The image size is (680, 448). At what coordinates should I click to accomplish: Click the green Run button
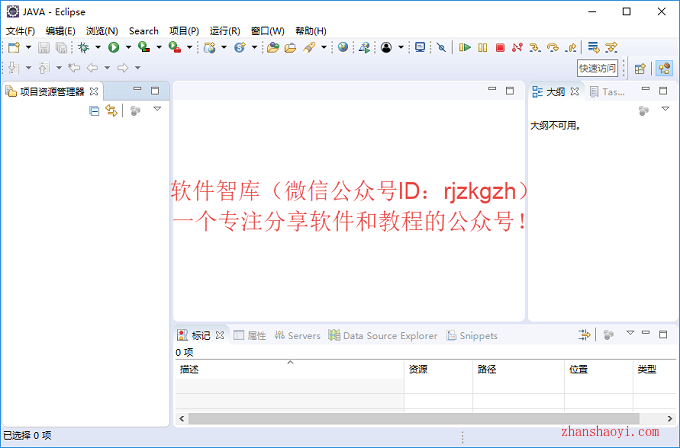coord(114,47)
